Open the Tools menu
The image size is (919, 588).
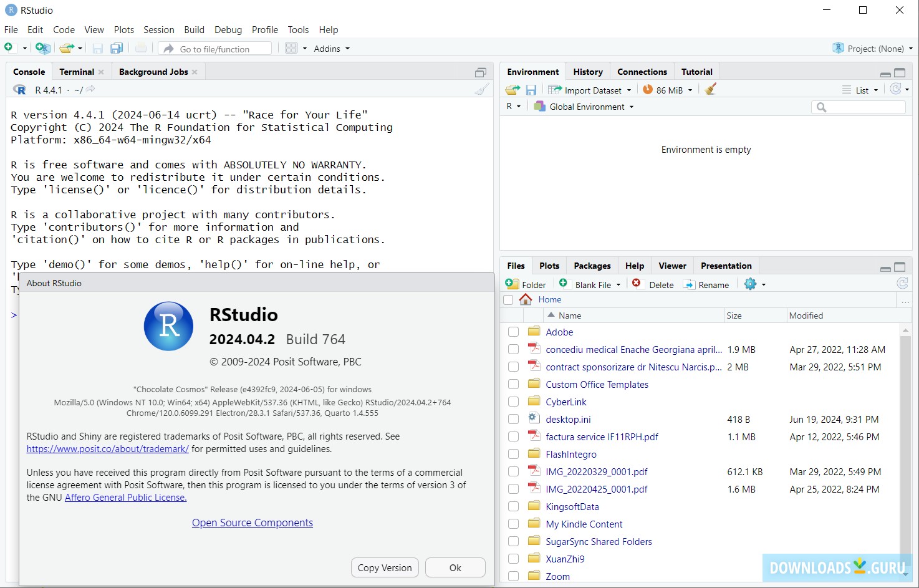(x=297, y=29)
